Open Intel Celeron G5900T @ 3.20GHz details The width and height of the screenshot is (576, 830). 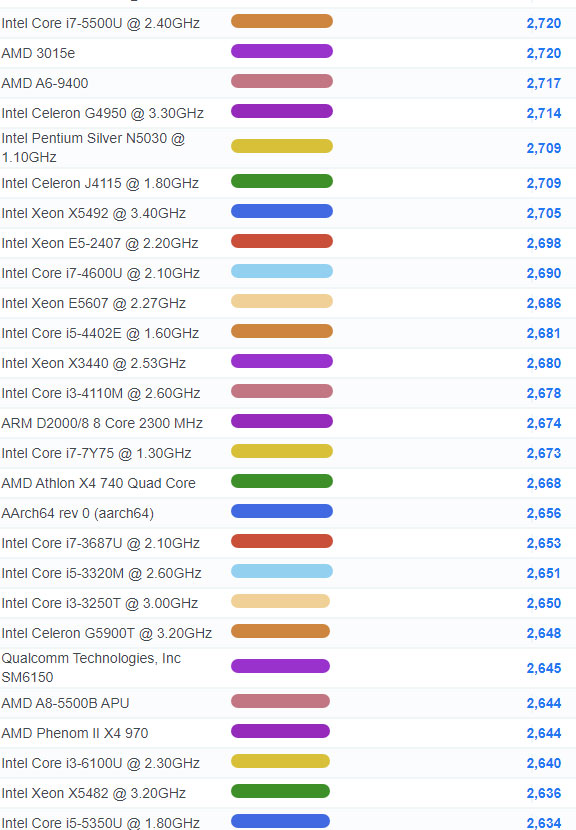coord(107,633)
